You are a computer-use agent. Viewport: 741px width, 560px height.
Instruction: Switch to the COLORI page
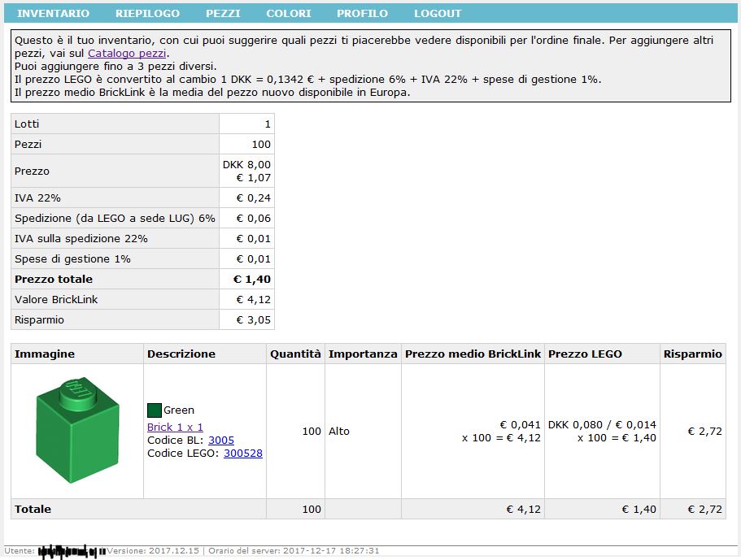pyautogui.click(x=289, y=13)
